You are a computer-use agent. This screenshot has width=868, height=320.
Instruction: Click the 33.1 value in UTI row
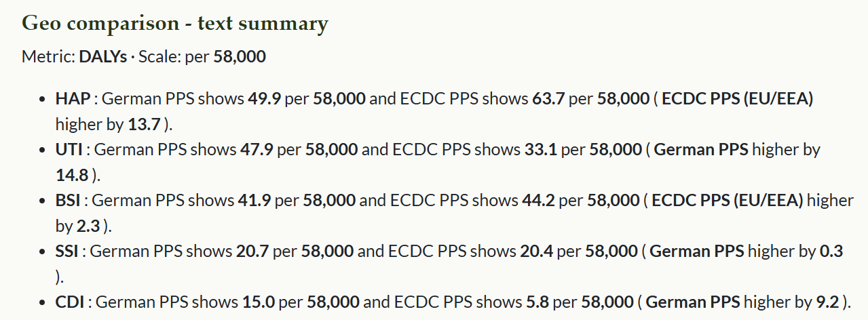(540, 150)
